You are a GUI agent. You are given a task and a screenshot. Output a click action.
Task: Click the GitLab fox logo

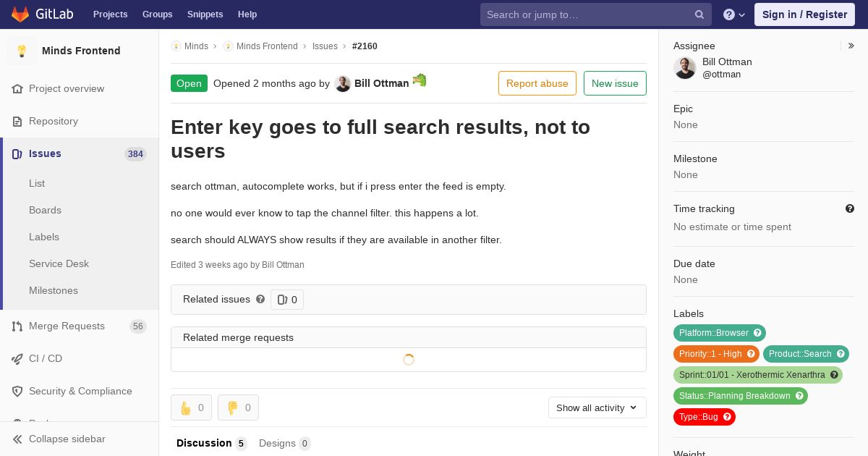[20, 14]
